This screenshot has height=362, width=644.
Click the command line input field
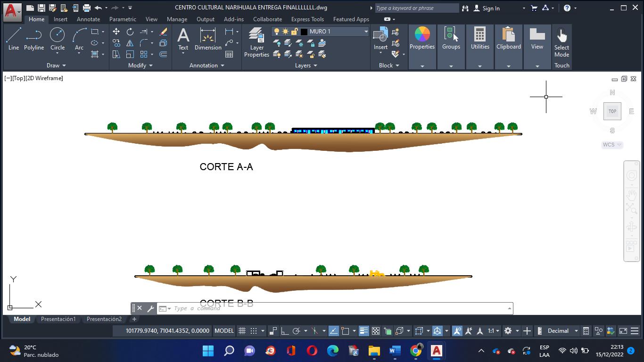click(x=330, y=308)
